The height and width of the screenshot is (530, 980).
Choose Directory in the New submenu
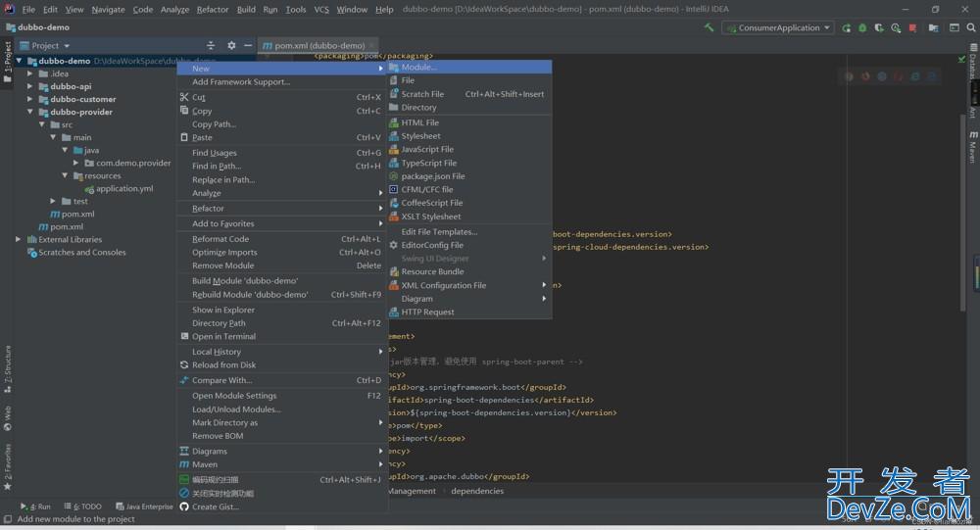click(469, 108)
